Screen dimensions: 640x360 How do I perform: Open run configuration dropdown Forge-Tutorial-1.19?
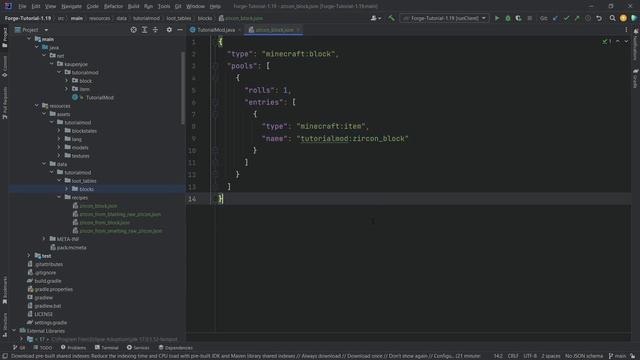[444, 18]
